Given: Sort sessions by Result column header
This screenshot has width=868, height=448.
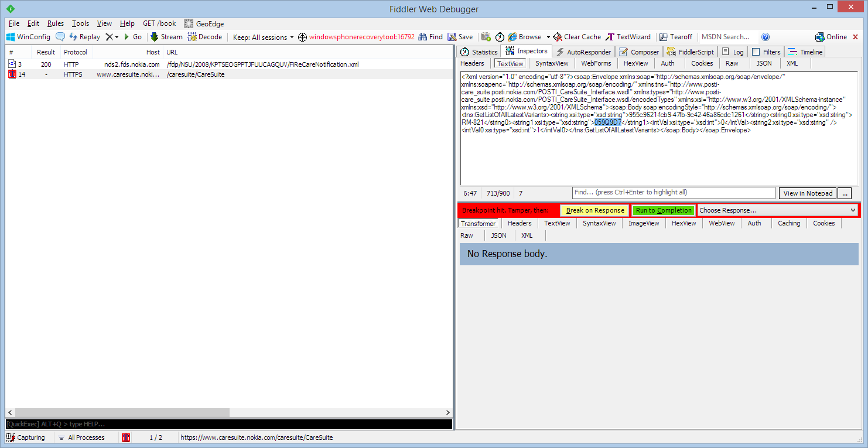Looking at the screenshot, I should (x=46, y=52).
